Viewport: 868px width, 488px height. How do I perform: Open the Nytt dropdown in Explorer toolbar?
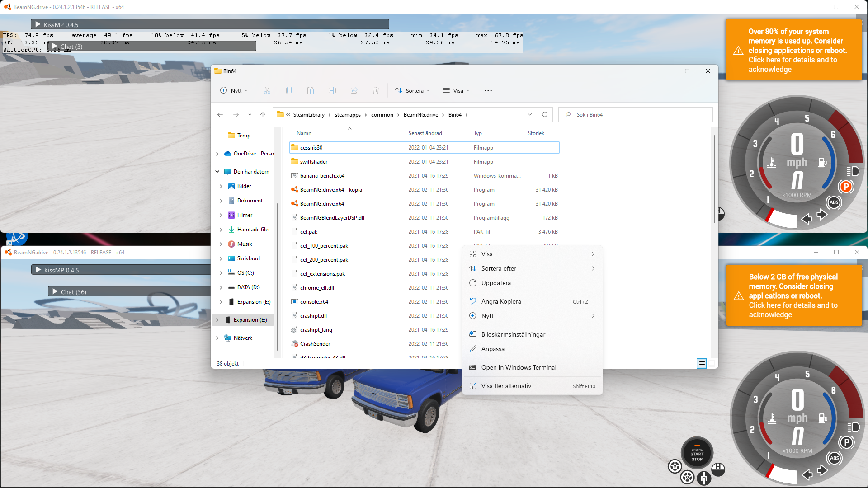(x=234, y=90)
